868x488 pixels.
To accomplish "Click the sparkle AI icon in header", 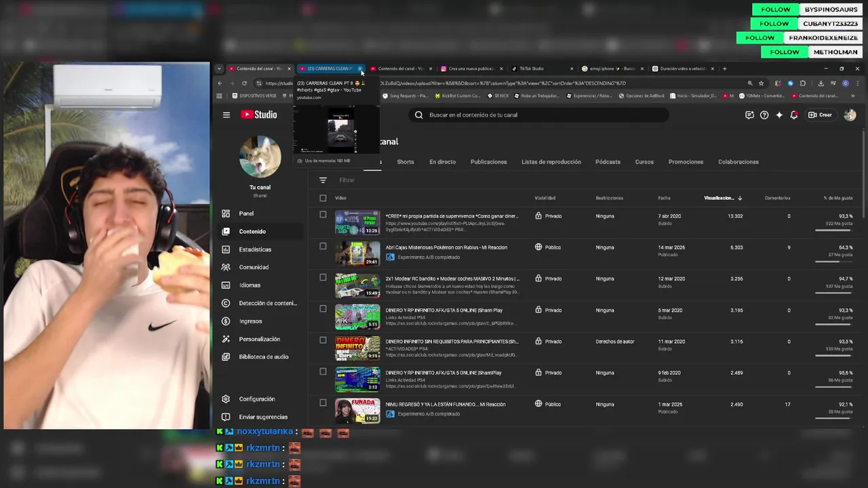I will pyautogui.click(x=779, y=115).
